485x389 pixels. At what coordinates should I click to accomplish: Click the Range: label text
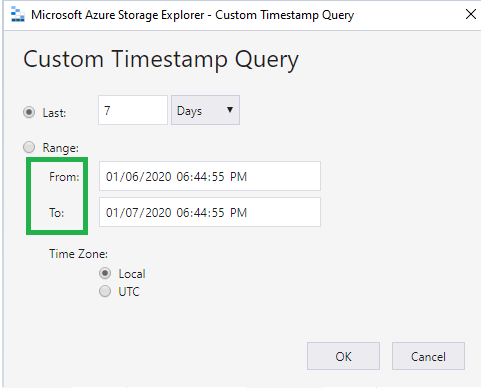point(61,148)
